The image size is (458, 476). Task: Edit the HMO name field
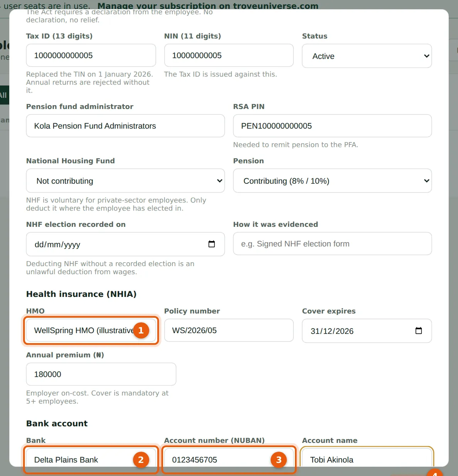coord(91,330)
